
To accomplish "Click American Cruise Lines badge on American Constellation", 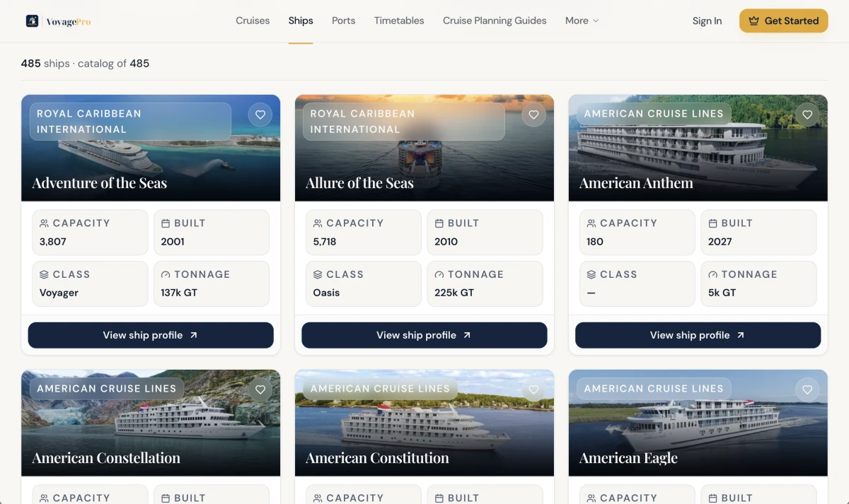I will point(107,389).
